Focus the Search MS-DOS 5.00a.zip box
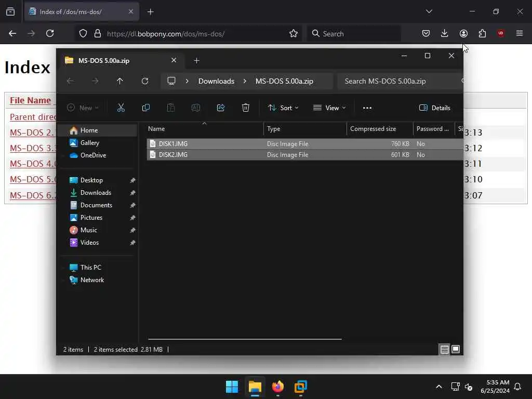This screenshot has width=532, height=399. (401, 81)
